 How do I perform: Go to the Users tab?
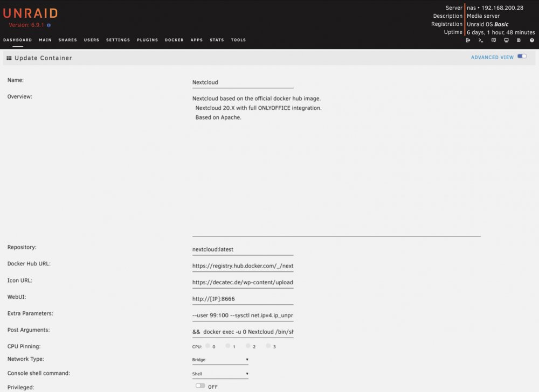point(92,40)
